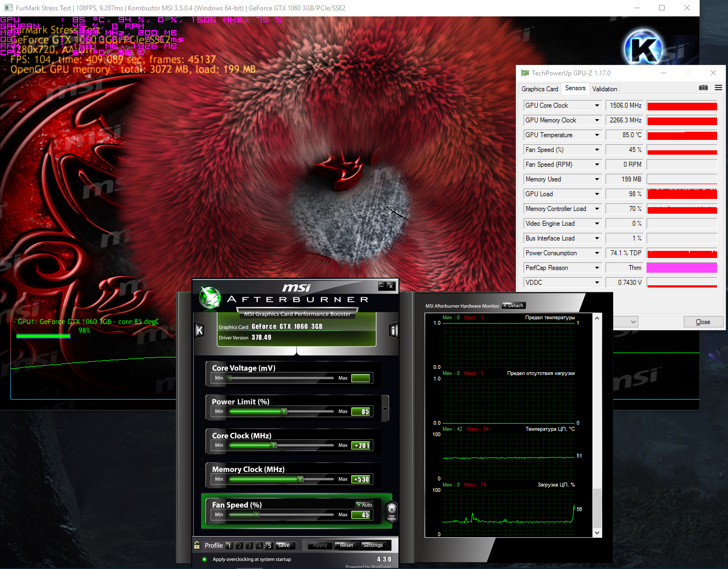728x569 pixels.
Task: Open the Fan Speed (%) sensor dropdown
Action: tap(597, 150)
